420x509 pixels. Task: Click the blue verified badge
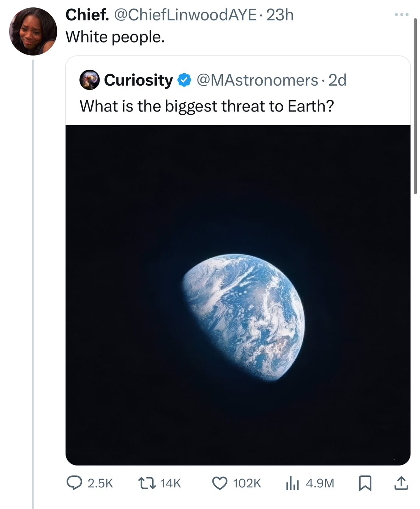[184, 80]
